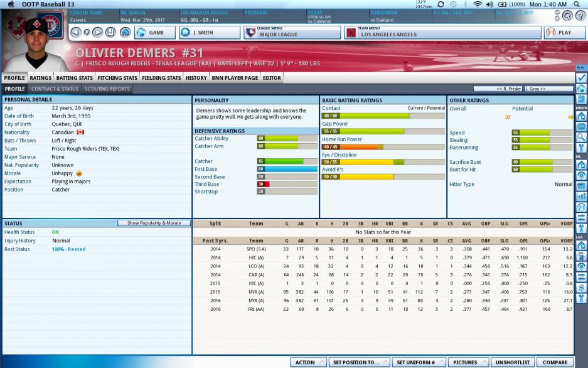Open the LAA section home icon in the sidebar
Screen dimensions: 588x368
coord(581,246)
